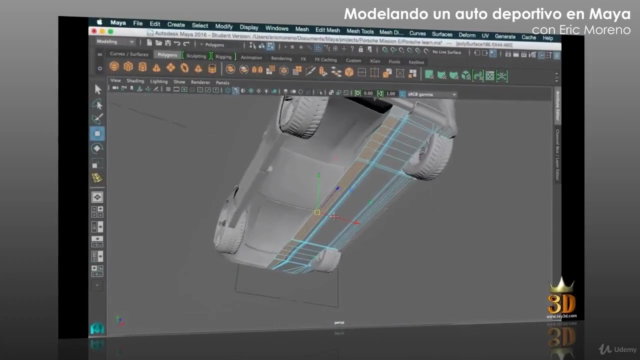Viewport: 640px width, 360px height.
Task: Click the padlock lock-selection icon
Action: [x=361, y=49]
